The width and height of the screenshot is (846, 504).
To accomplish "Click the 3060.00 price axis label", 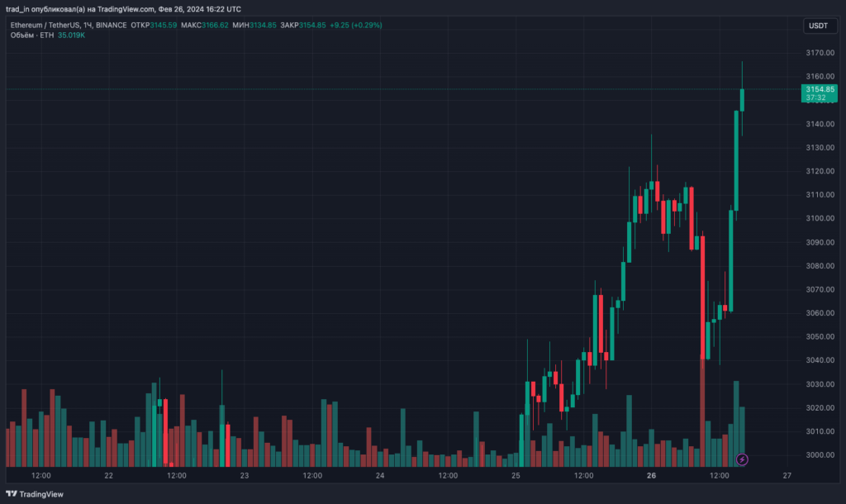I will coord(820,313).
